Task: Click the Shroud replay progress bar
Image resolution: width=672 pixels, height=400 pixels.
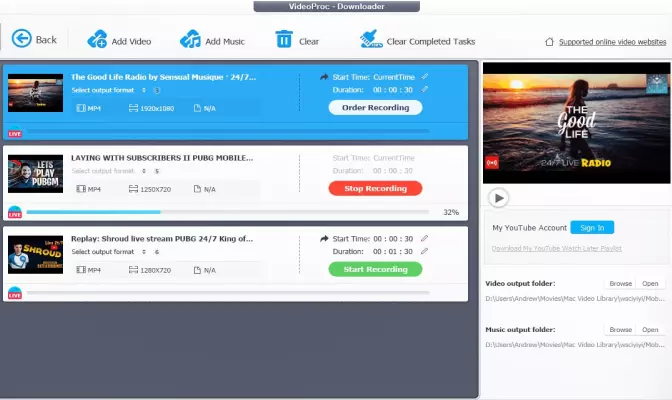Action: (228, 292)
